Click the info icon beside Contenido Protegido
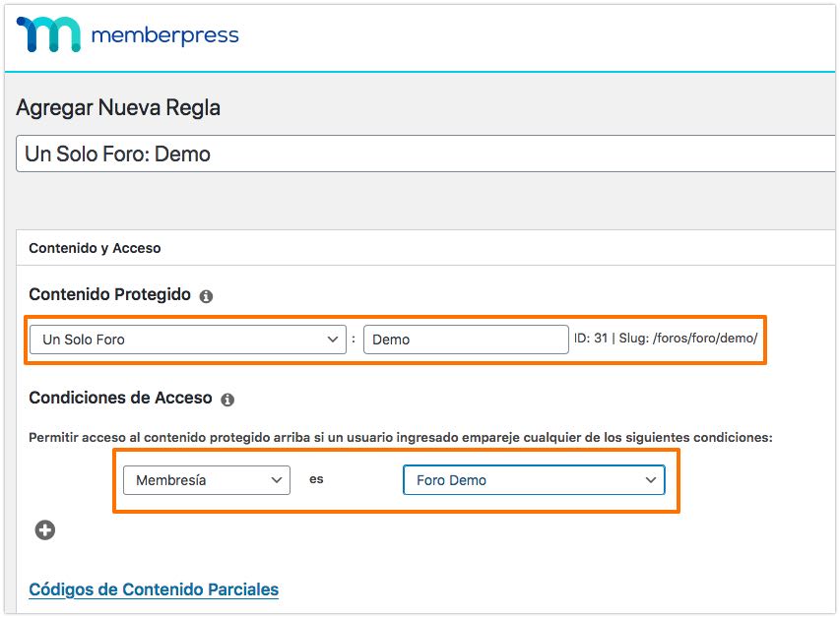This screenshot has width=840, height=618. point(206,296)
